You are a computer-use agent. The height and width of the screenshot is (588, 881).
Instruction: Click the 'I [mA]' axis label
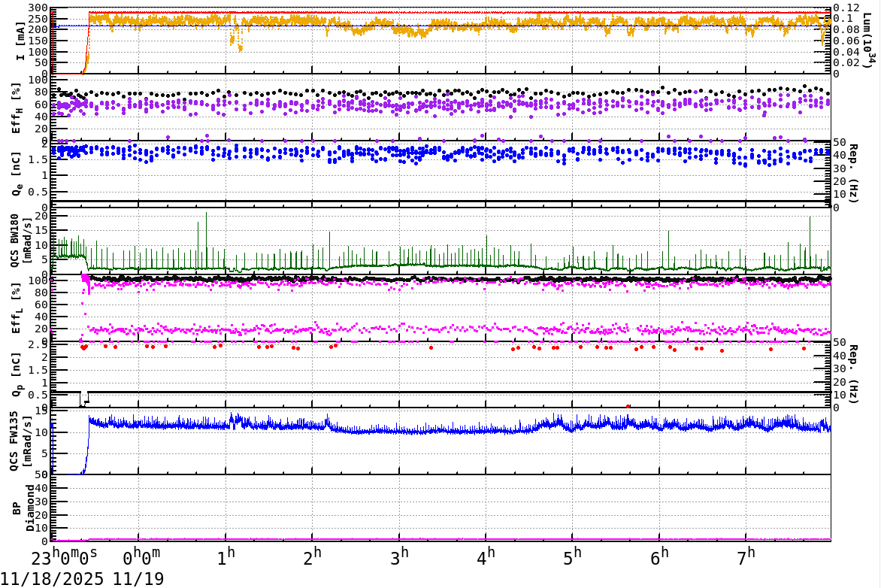pos(20,41)
